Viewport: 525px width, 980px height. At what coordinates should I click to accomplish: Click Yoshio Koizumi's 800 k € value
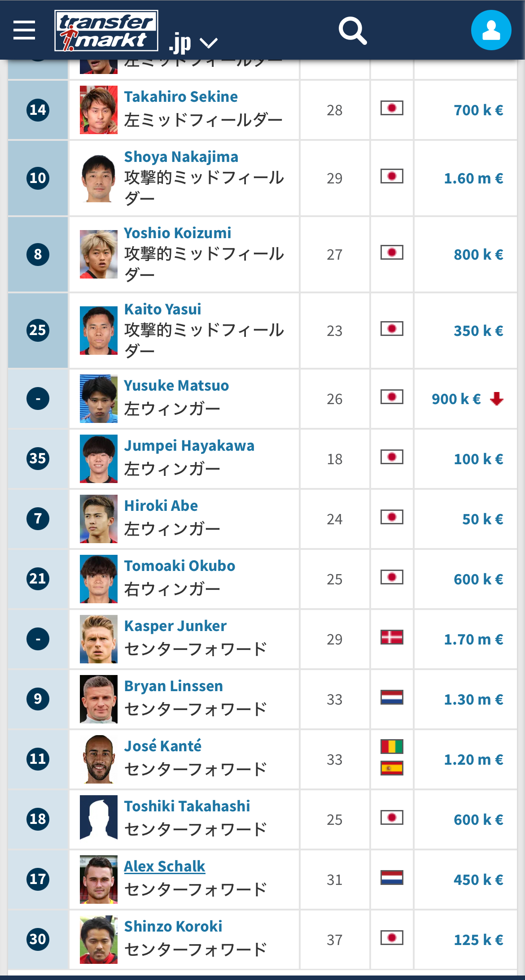(478, 254)
